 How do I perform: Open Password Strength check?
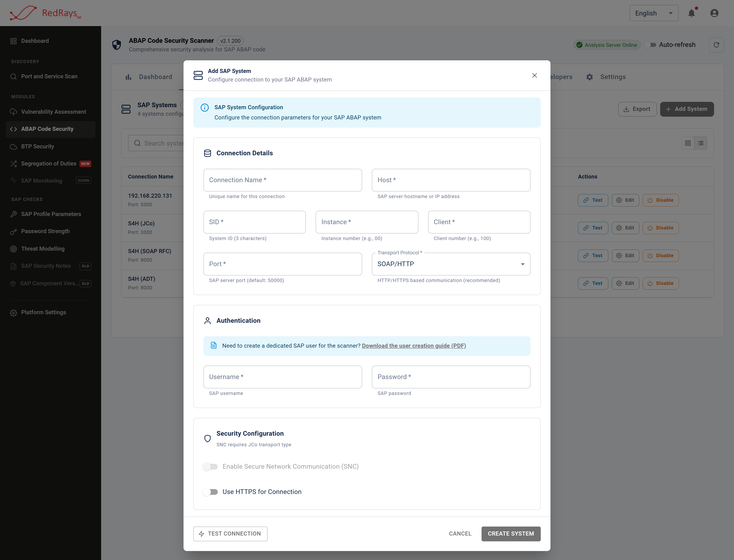coord(50,231)
